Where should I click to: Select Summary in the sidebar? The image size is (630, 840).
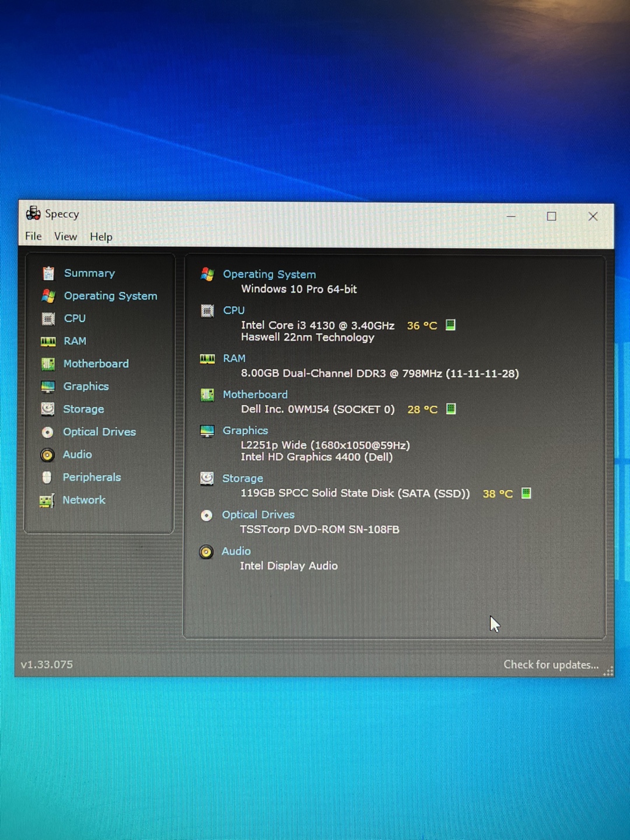(89, 273)
